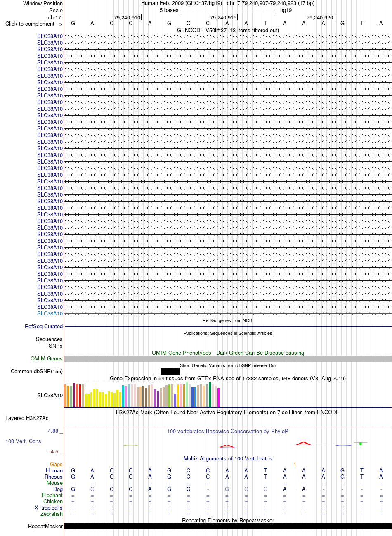Click the green square in PhyloP track
The image size is (392, 536).
361,444
